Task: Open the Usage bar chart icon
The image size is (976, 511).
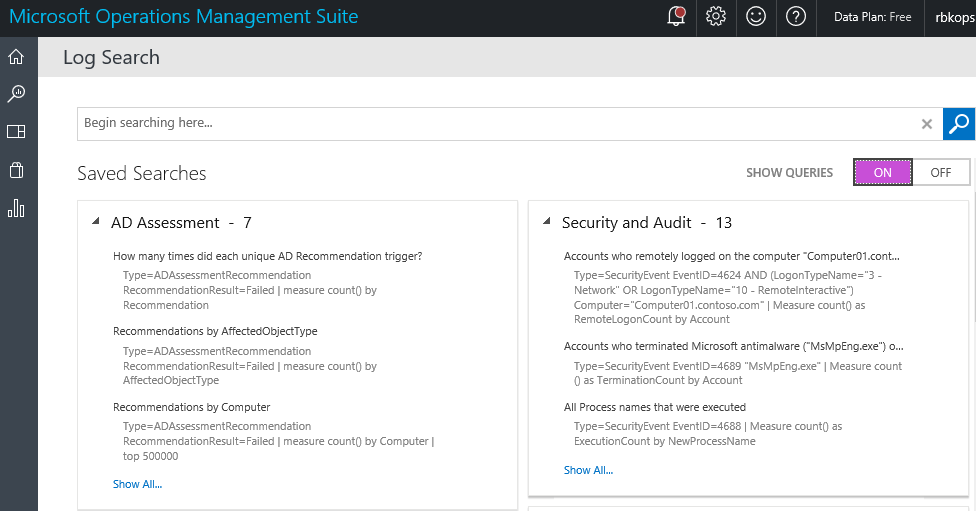Action: (16, 208)
